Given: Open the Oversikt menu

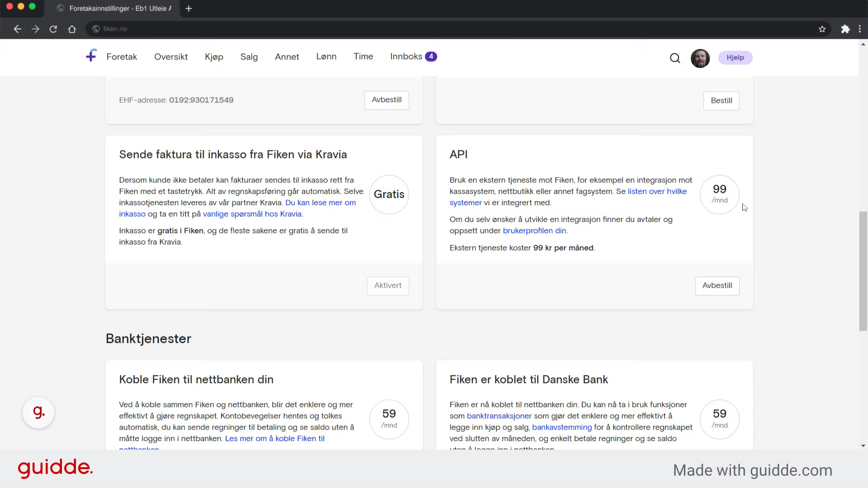Looking at the screenshot, I should coord(171,56).
